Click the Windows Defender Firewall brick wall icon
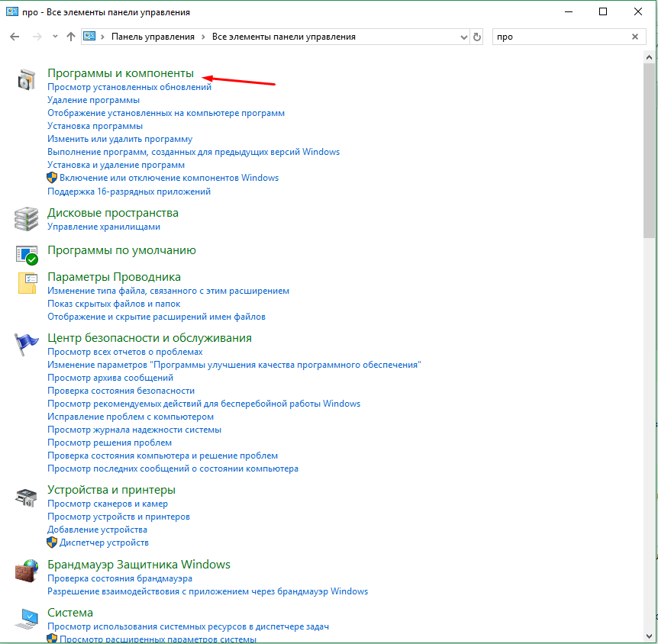This screenshot has height=644, width=658. coord(27,571)
